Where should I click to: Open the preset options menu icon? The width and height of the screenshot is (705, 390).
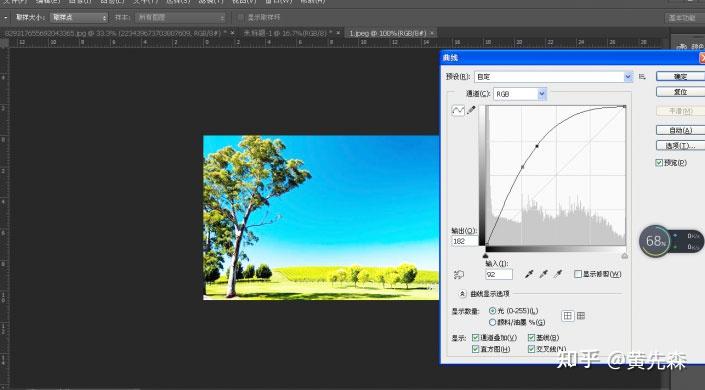tap(642, 77)
